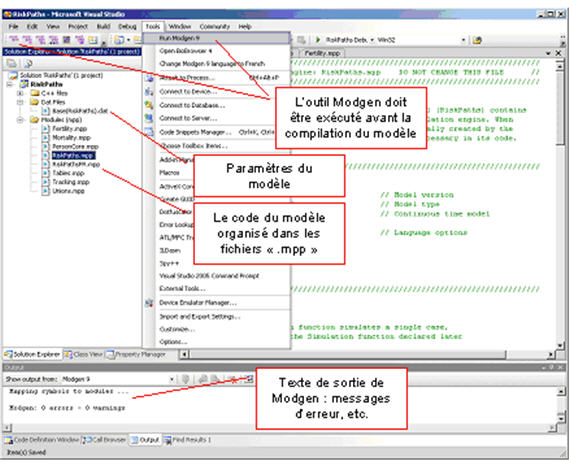The image size is (569, 465).
Task: Switch to the Find Results 1 tab
Action: coord(188,440)
